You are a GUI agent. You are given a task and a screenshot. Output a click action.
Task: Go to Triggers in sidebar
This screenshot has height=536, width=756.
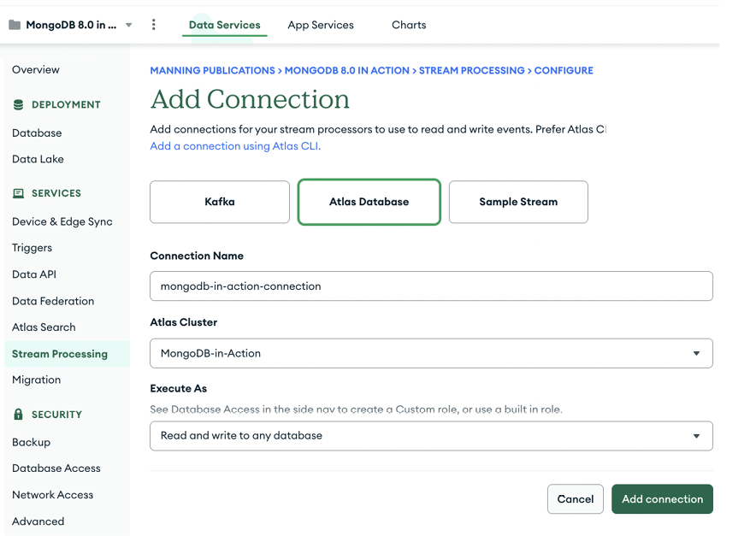point(32,248)
